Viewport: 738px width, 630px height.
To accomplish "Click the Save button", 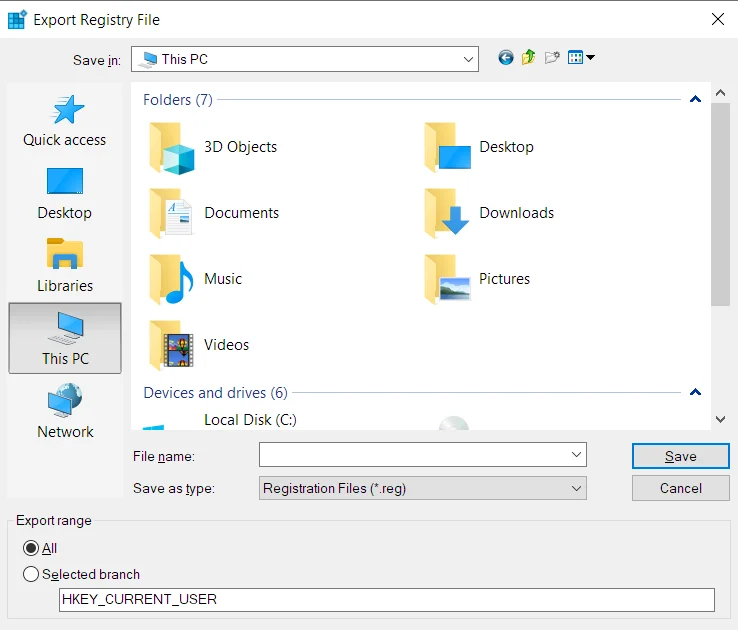I will 681,456.
